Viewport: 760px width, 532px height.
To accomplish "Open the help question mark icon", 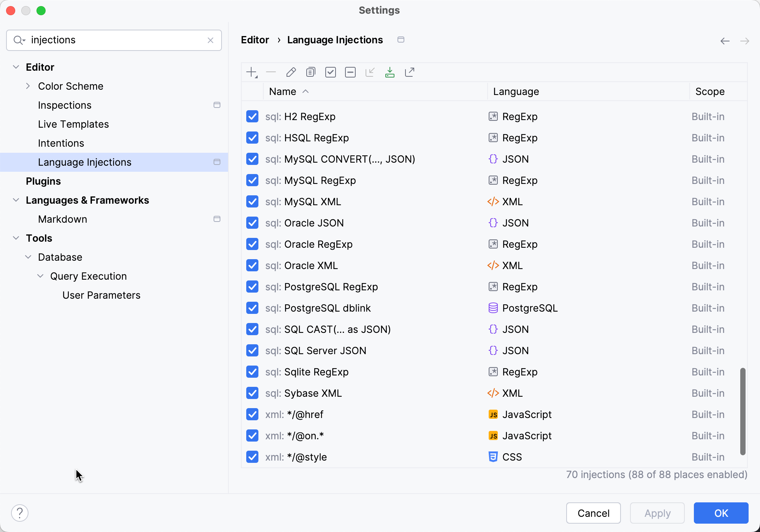I will tap(20, 512).
